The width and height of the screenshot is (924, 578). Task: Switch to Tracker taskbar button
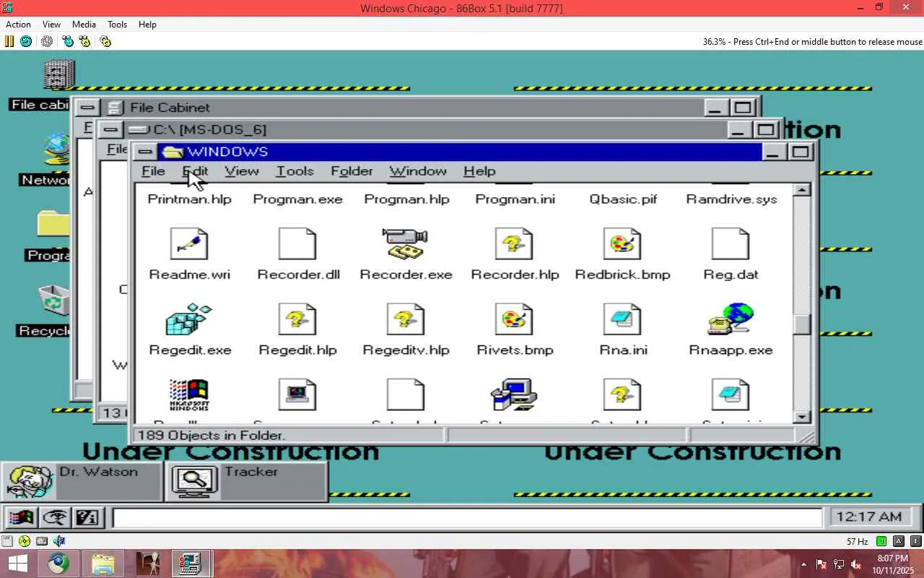point(247,481)
